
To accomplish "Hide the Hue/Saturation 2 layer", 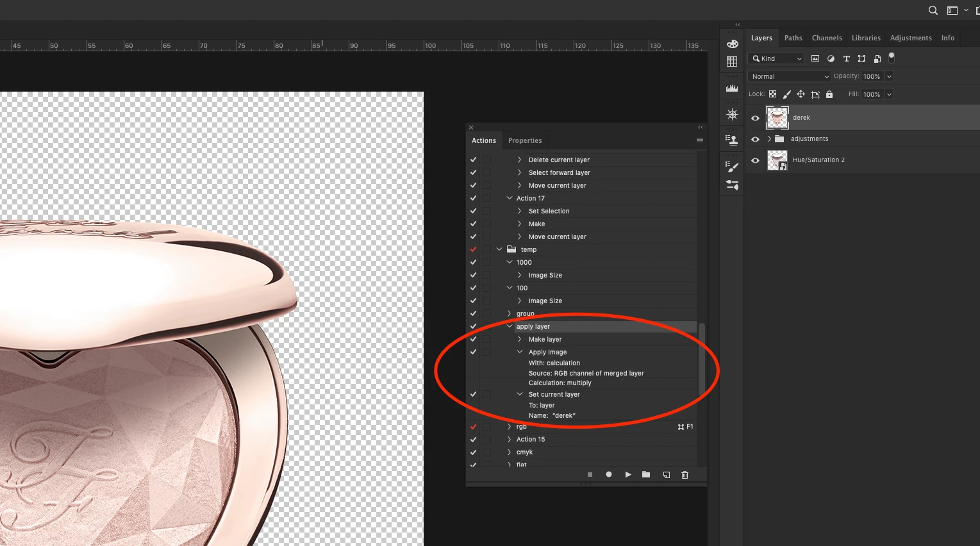I will [x=755, y=160].
